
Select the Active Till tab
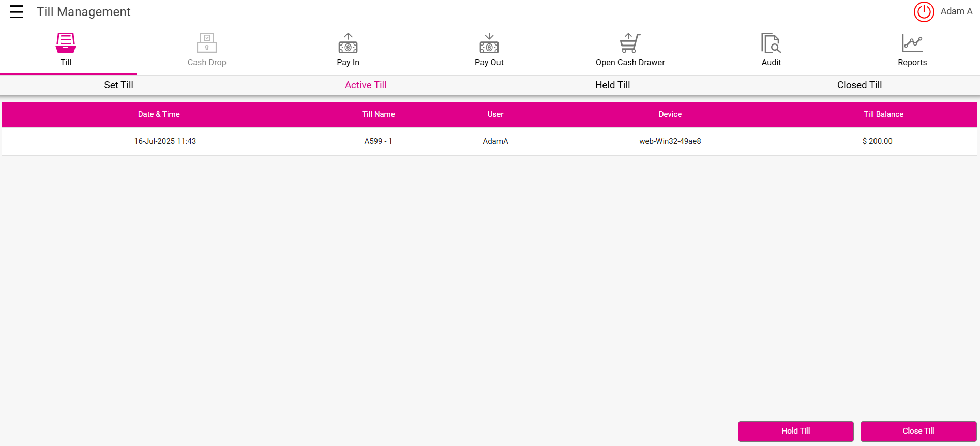point(366,85)
